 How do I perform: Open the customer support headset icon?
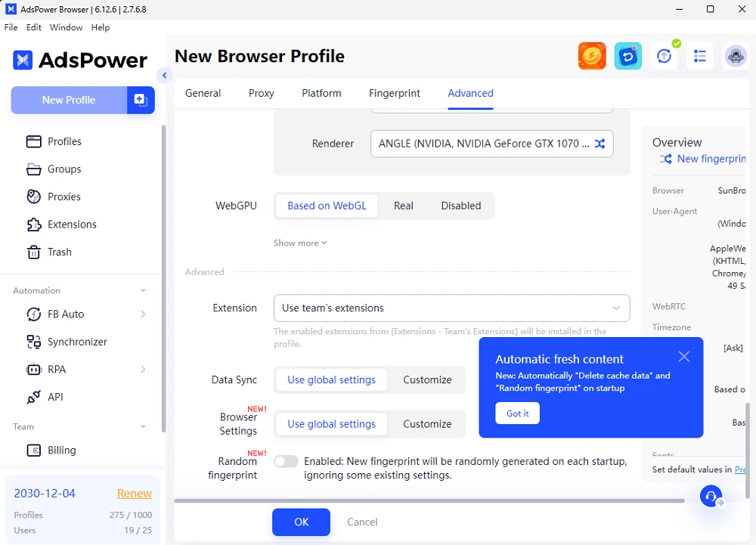coord(711,497)
